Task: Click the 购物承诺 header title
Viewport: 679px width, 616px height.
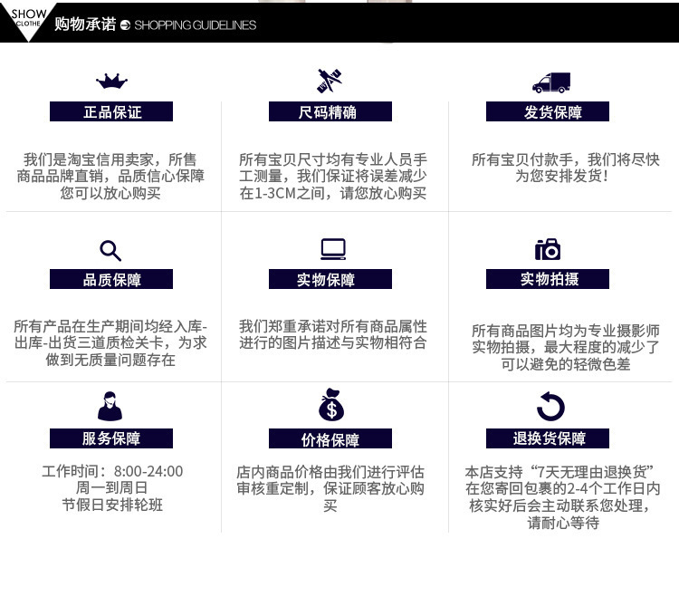Action: click(85, 24)
